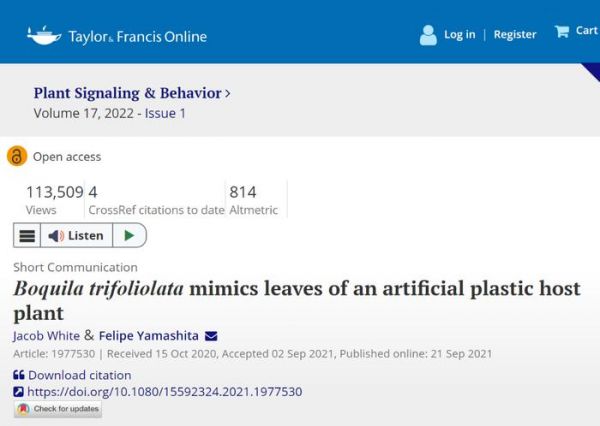Open the Cart link
Viewport: 600px width, 426px height.
click(x=587, y=31)
